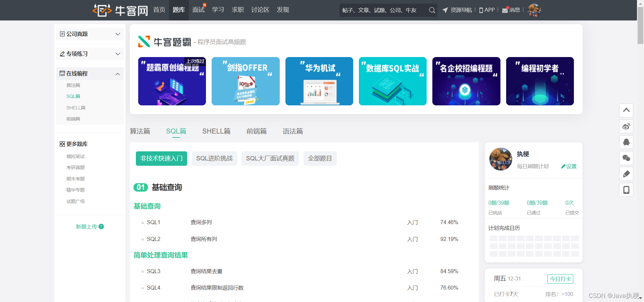Open the 剑指OFFER card
Image resolution: width=644 pixels, height=302 pixels.
click(x=246, y=81)
